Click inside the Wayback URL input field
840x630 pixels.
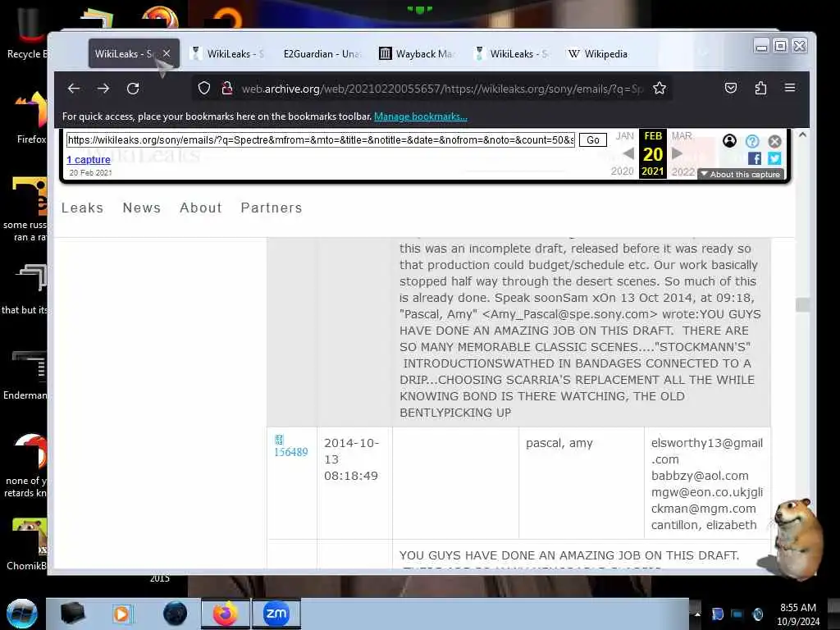(321, 139)
